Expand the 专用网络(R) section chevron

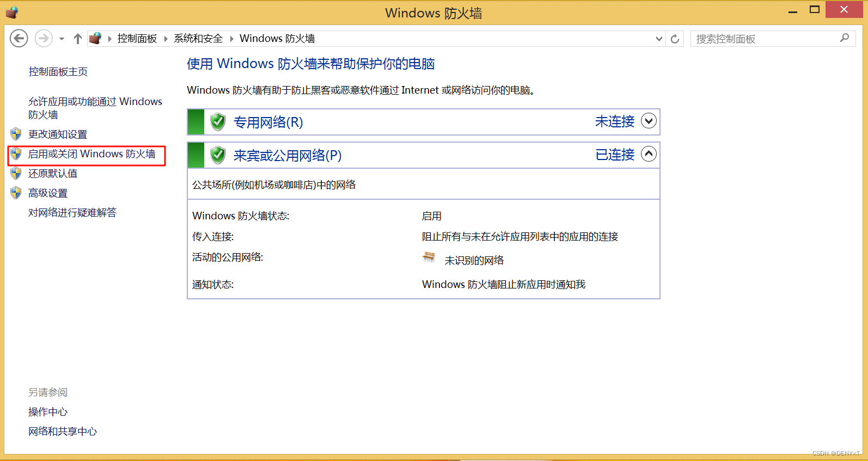649,121
